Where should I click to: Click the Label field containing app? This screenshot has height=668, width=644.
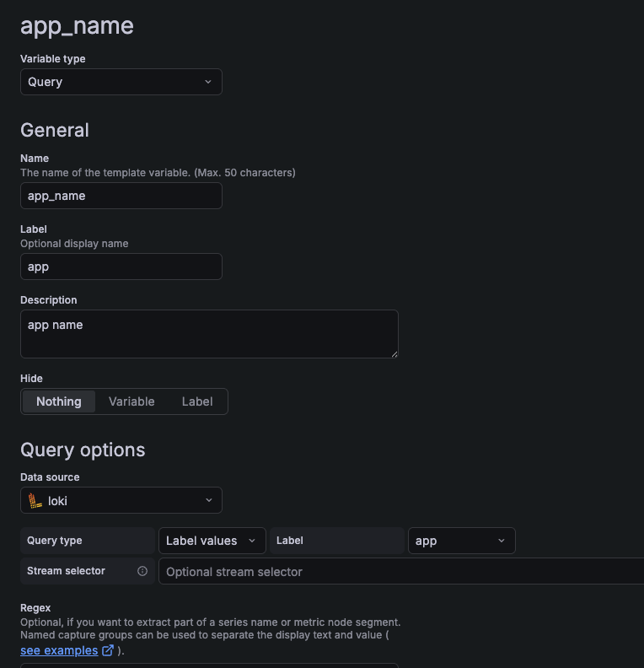point(121,267)
